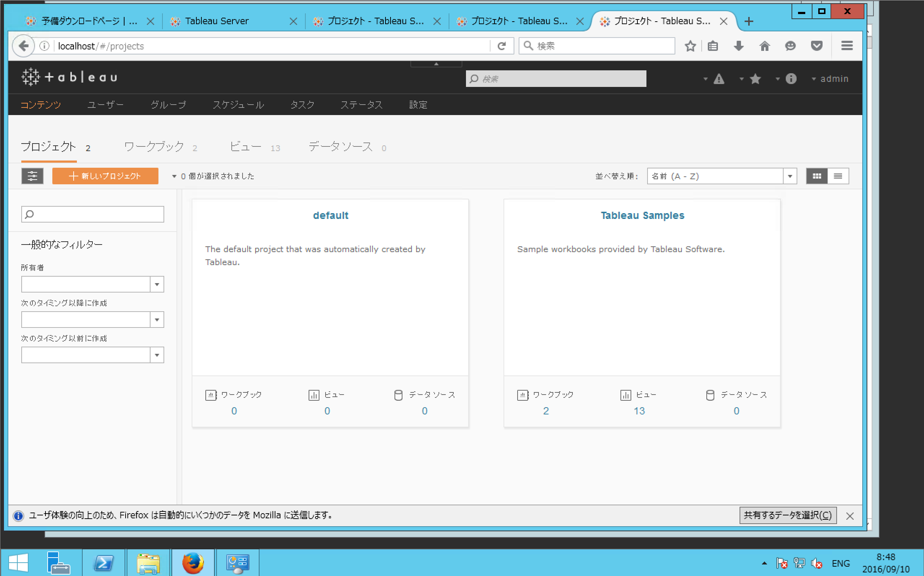Switch to the ワークブック tab
924x576 pixels.
[x=154, y=147]
